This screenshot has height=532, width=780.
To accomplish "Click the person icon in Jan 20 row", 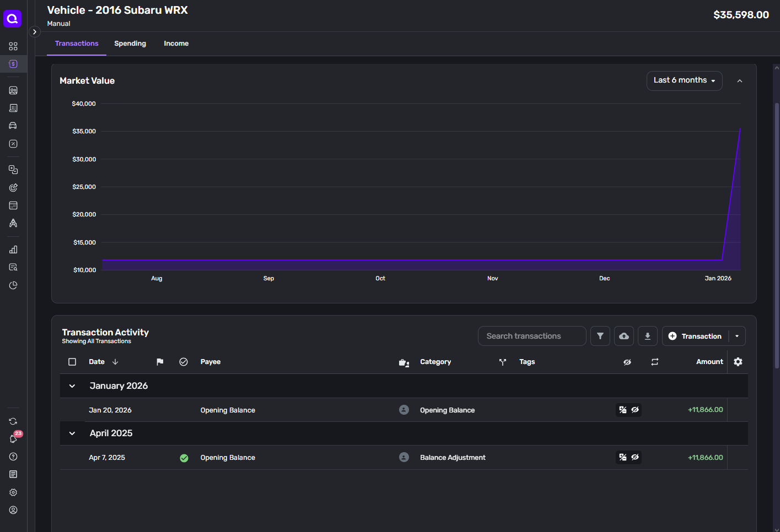I will 404,410.
